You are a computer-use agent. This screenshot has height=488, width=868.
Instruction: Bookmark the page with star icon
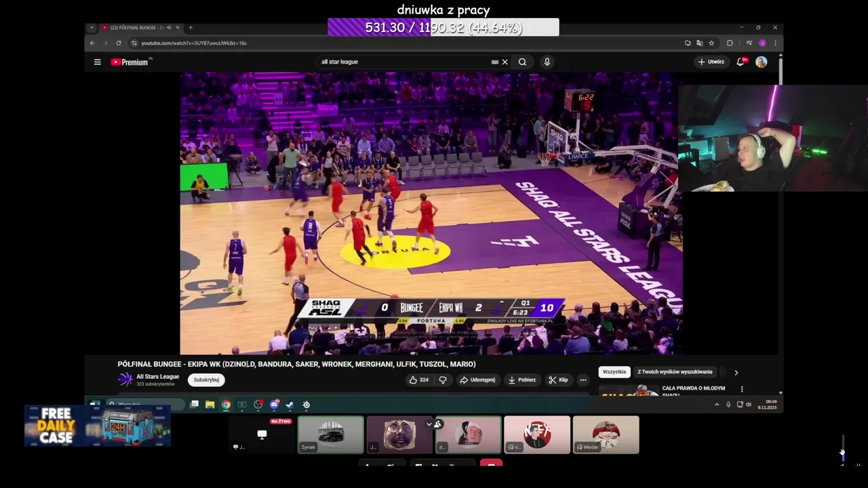(x=711, y=43)
